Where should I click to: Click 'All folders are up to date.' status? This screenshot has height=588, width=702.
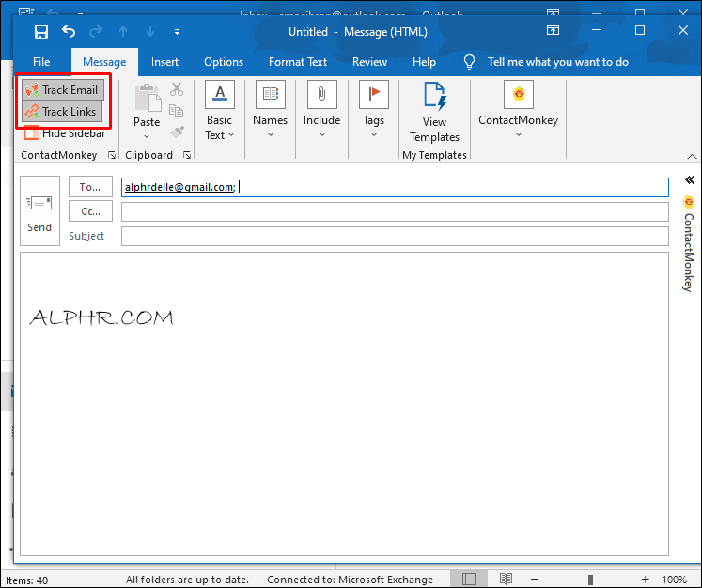click(187, 580)
